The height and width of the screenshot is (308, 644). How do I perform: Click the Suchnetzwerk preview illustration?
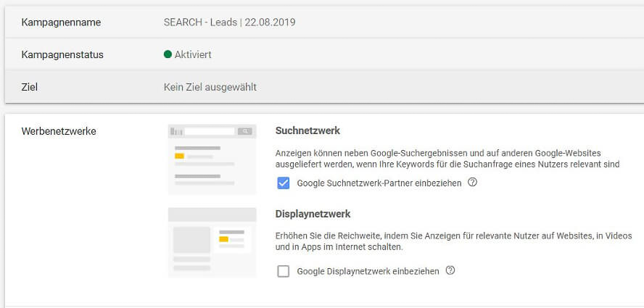tap(212, 159)
